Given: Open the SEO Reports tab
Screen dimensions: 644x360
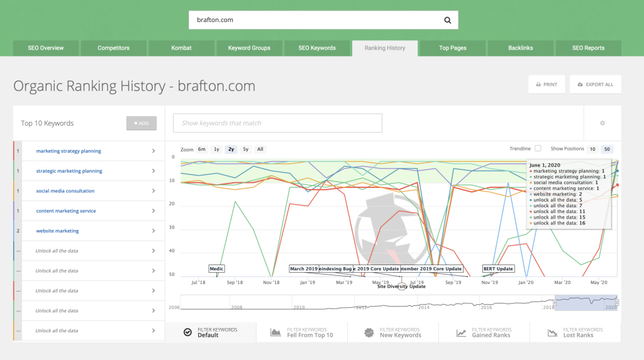Looking at the screenshot, I should pyautogui.click(x=588, y=48).
